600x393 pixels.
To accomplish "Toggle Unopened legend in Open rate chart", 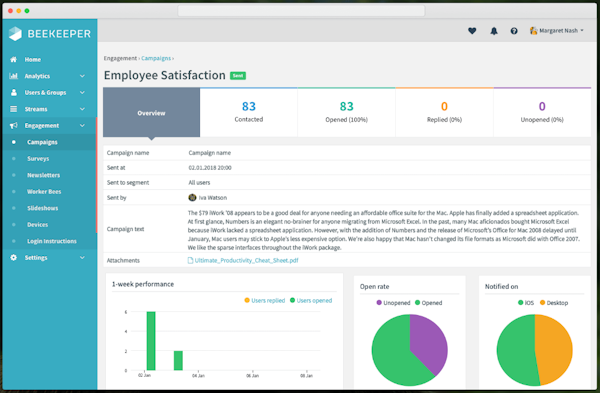I will click(x=393, y=303).
